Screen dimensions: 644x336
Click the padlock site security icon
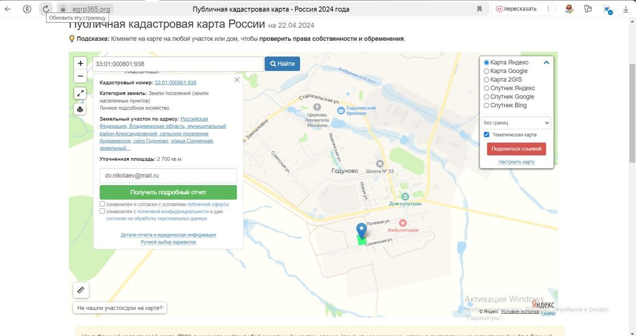pyautogui.click(x=63, y=9)
